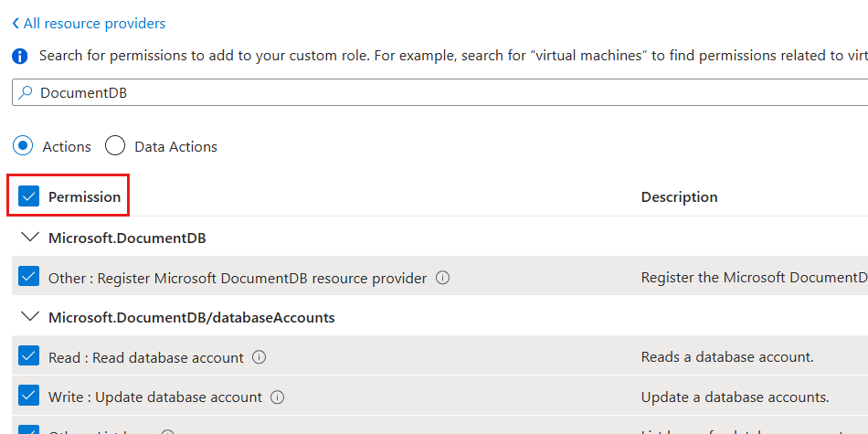Click the magnifier icon in search box
Screen dimensions: 868x434
26,93
